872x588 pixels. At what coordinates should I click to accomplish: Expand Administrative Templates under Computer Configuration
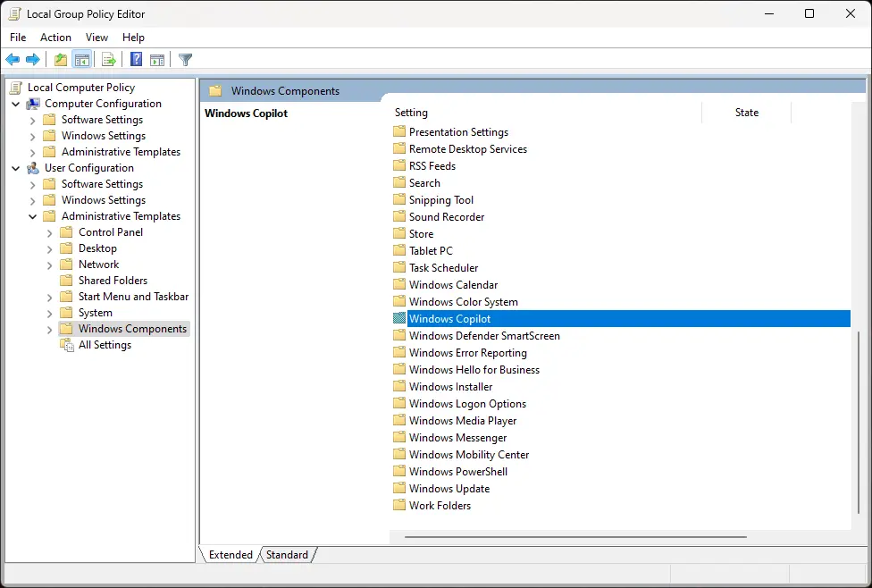point(32,153)
